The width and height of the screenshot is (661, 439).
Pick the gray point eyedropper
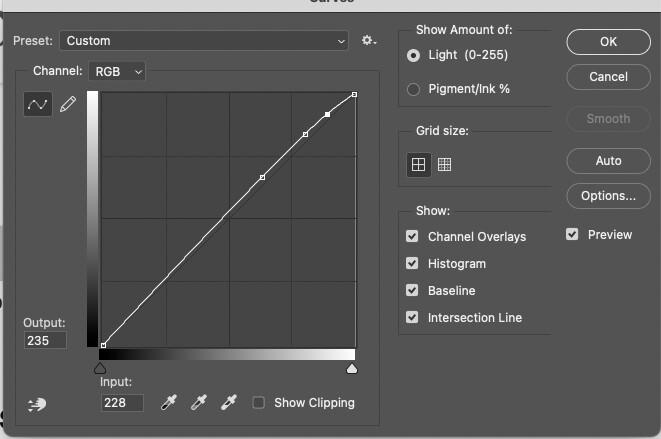pyautogui.click(x=200, y=402)
